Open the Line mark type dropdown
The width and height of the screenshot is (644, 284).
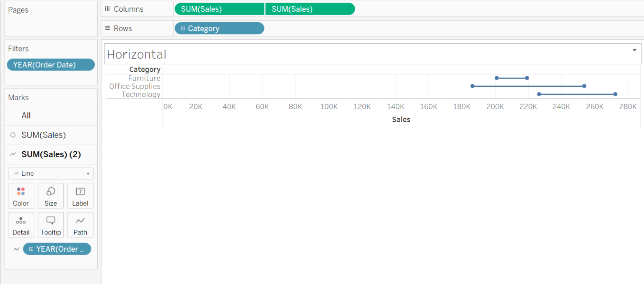click(x=88, y=173)
